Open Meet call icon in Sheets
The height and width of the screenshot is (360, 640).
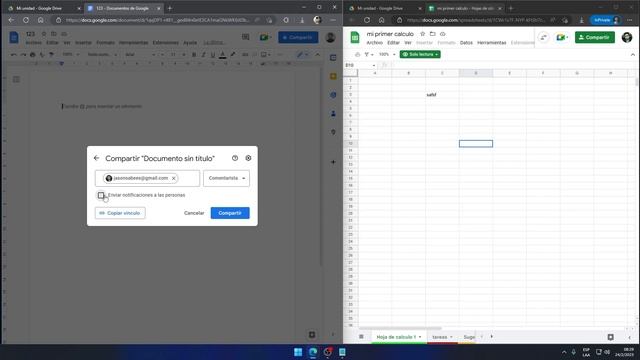coord(562,37)
